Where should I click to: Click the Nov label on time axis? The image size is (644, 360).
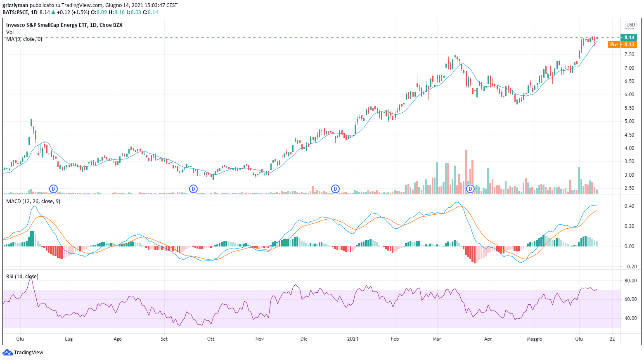260,339
